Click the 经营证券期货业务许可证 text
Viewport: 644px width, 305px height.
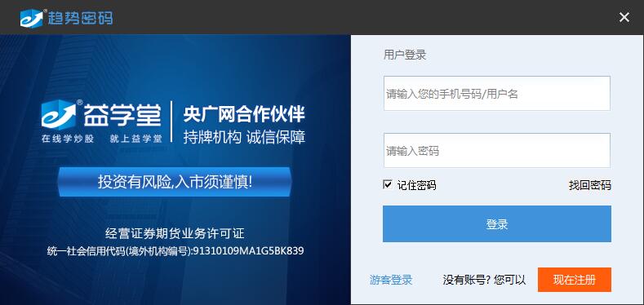175,233
